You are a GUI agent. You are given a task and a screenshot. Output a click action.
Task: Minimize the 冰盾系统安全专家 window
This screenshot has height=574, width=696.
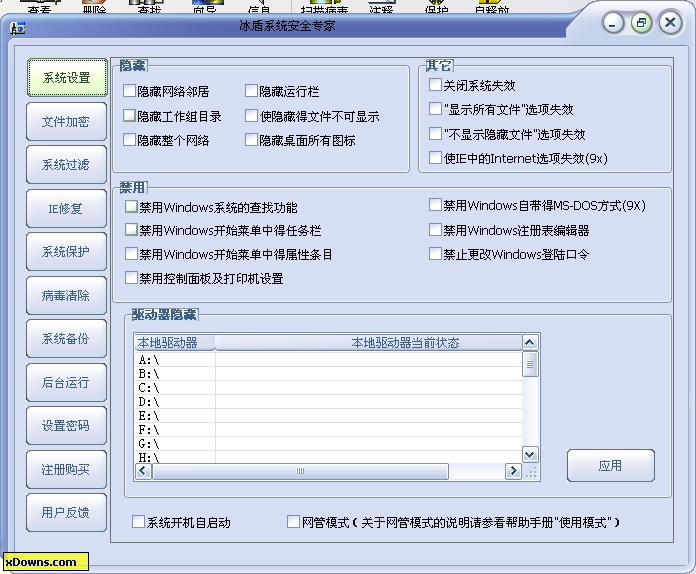(x=613, y=23)
